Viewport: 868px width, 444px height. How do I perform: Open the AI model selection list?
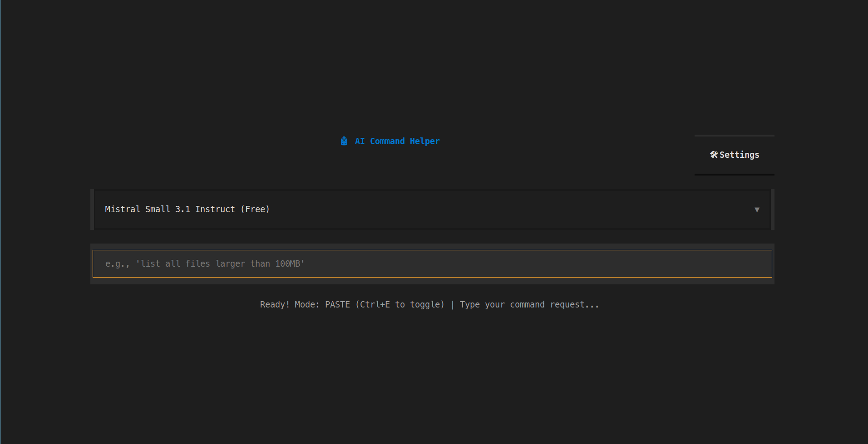(430, 210)
